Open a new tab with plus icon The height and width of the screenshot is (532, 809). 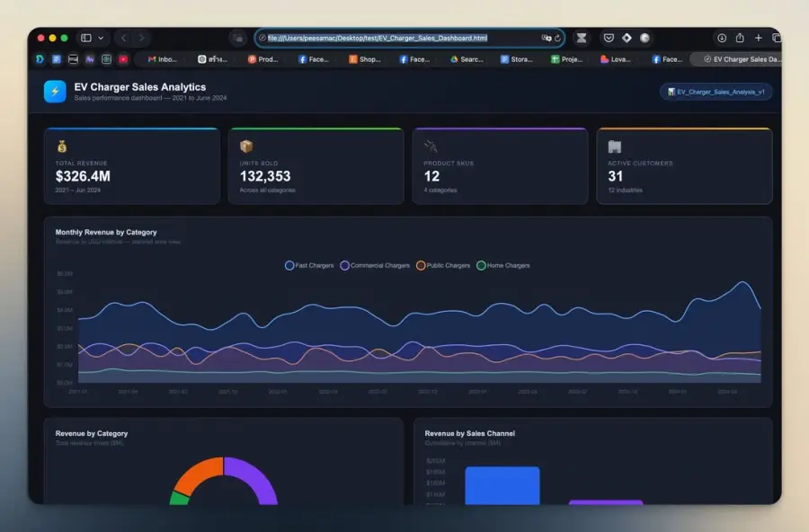click(758, 38)
